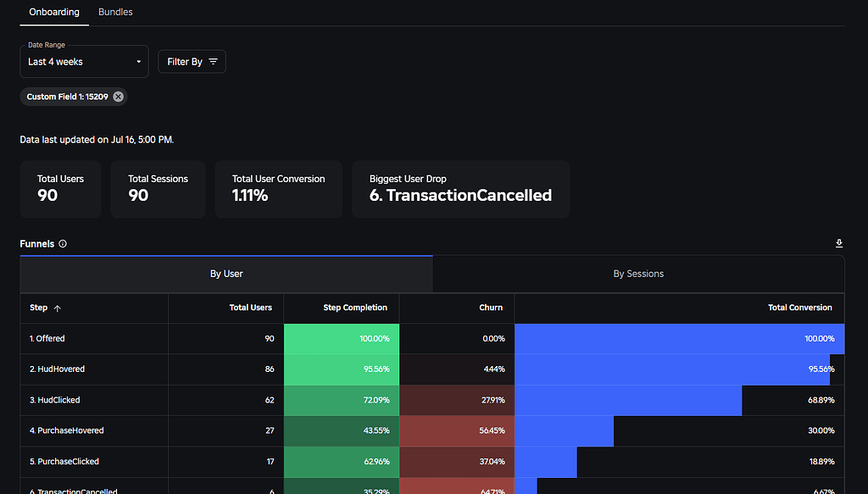Click the Total User Conversion card
The width and height of the screenshot is (868, 494).
click(x=278, y=189)
